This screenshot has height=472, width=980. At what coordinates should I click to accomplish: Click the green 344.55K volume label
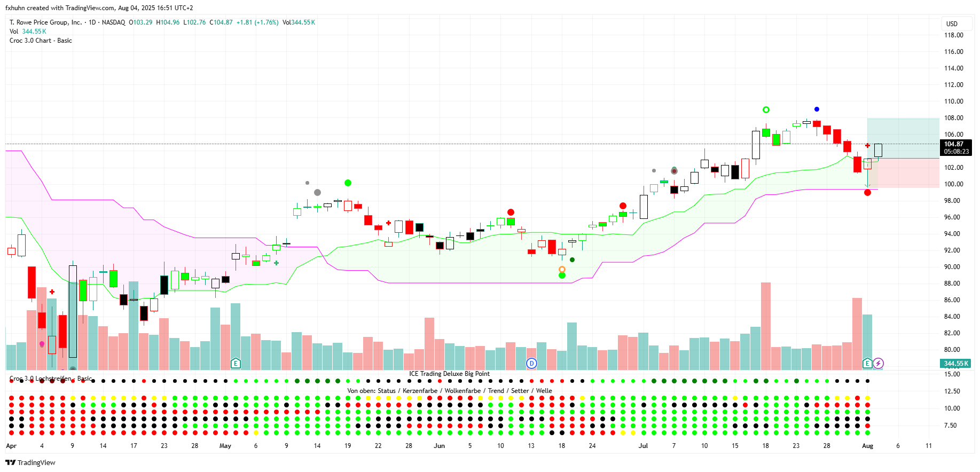click(955, 364)
